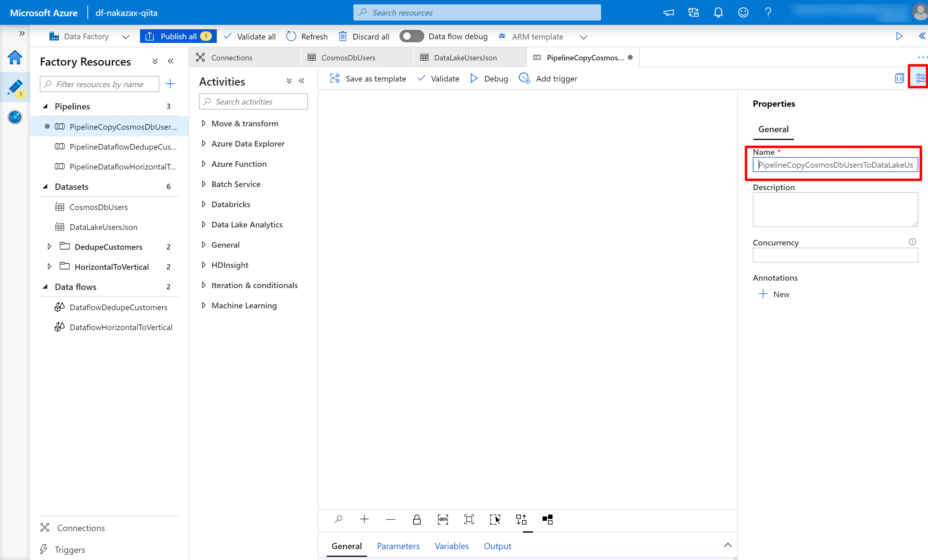Add a New annotation
The image size is (928, 560).
(x=774, y=294)
